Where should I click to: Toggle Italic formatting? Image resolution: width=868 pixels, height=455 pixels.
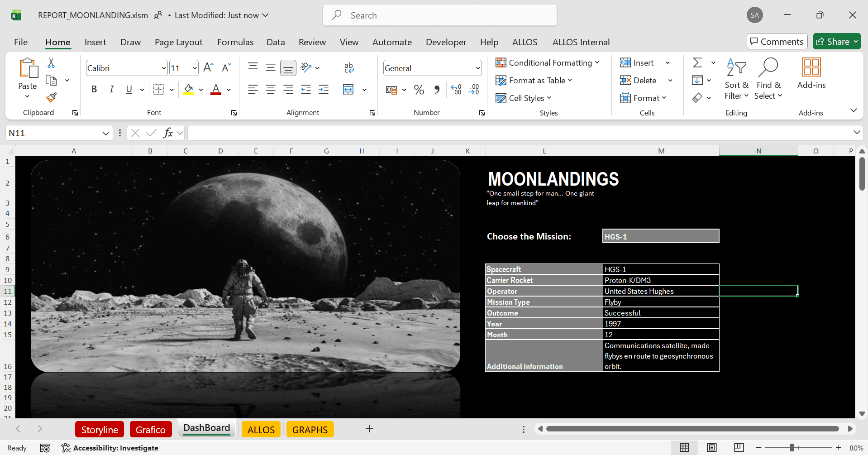(111, 89)
